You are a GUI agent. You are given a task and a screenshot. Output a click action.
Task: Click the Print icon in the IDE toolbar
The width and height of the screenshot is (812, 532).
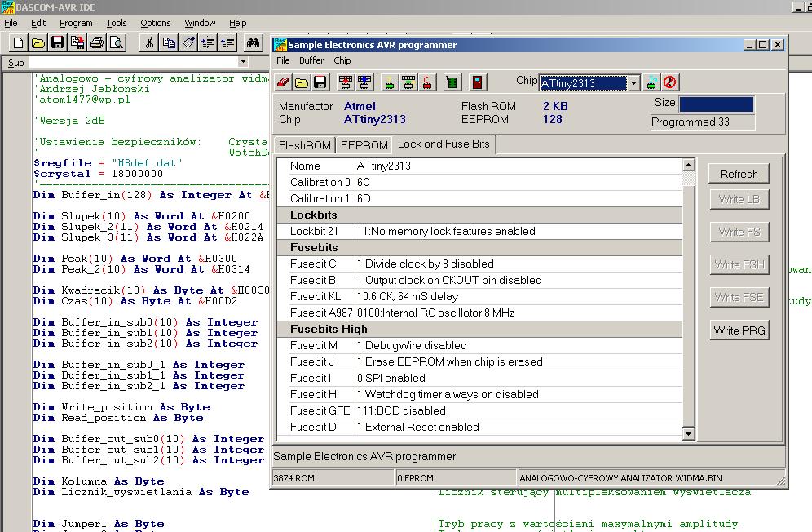pos(97,43)
